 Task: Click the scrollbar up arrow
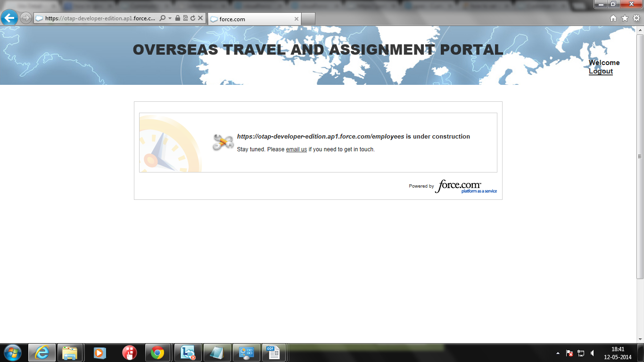pos(640,30)
